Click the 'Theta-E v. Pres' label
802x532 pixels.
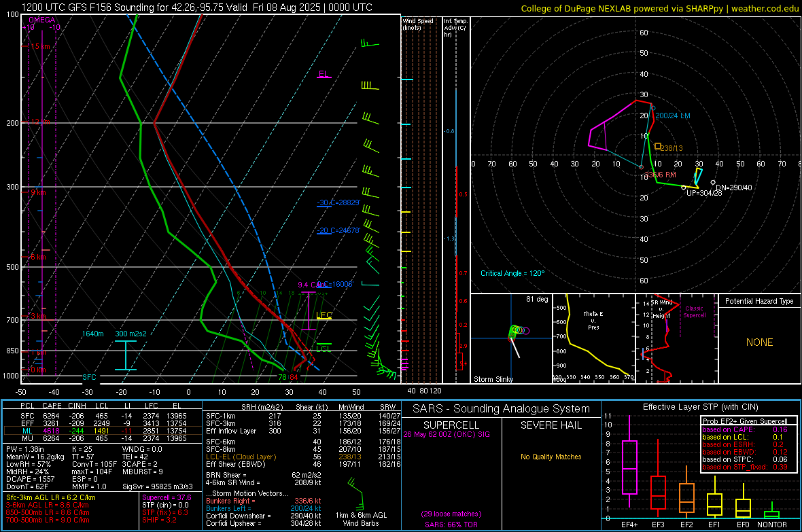click(x=593, y=320)
